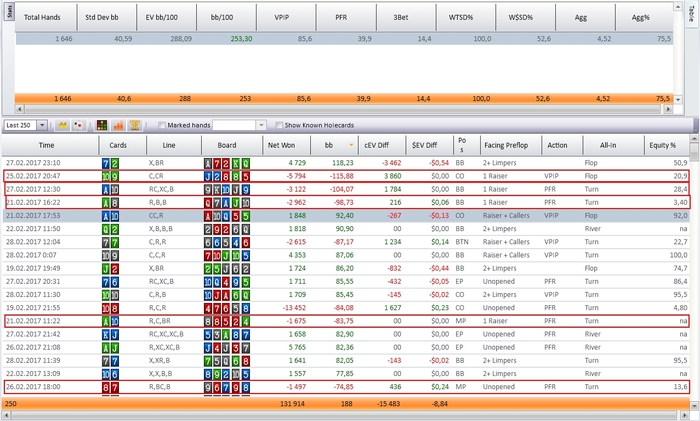Expand the Marked hands combo box arrow
This screenshot has height=421, width=700.
coord(262,125)
